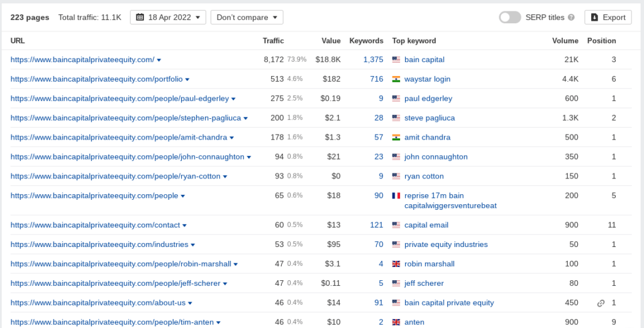Click the US flag beside 'bain capital'
The width and height of the screenshot is (644, 328).
click(x=396, y=60)
